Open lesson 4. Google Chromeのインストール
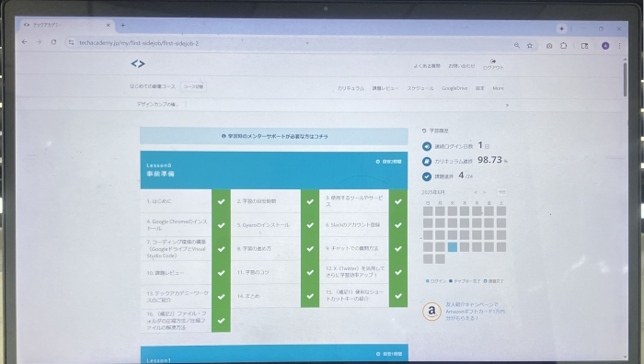This screenshot has width=644, height=364. [x=177, y=225]
